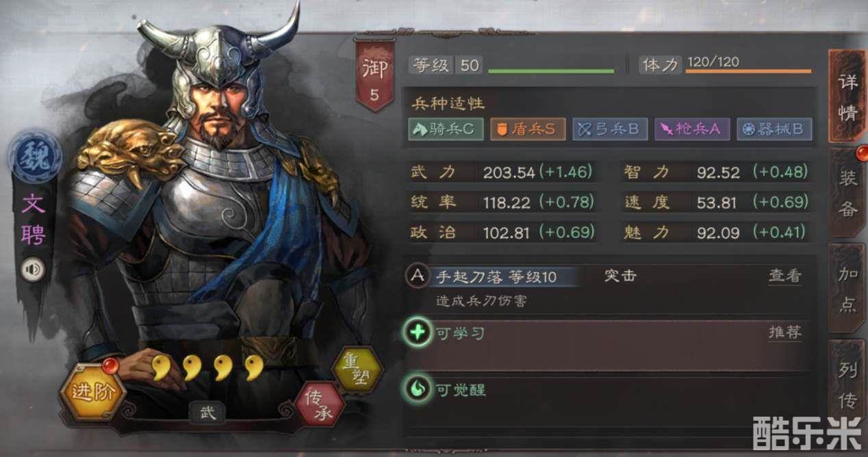
Task: Choose the 枪兵A troop type
Action: (692, 129)
